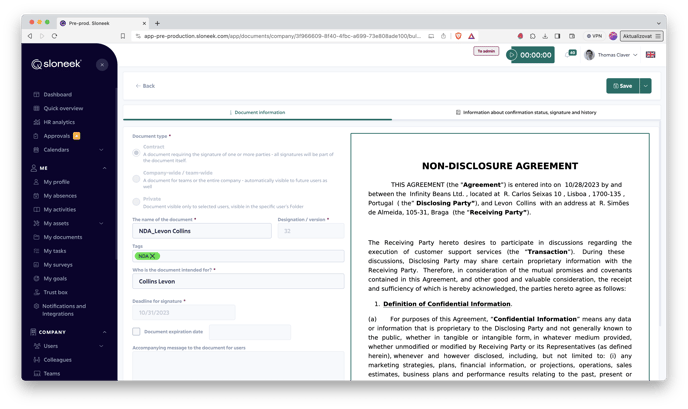Open Quick overview page
The width and height of the screenshot is (688, 409).
point(63,108)
